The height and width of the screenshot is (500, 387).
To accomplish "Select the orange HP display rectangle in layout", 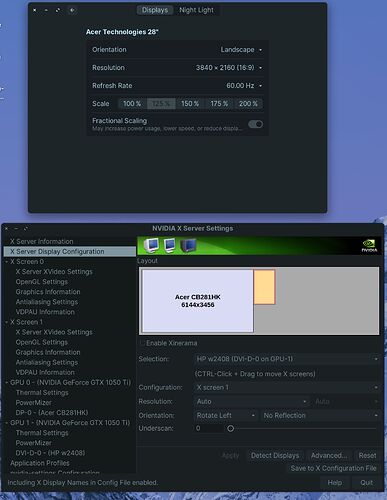I will 264,287.
